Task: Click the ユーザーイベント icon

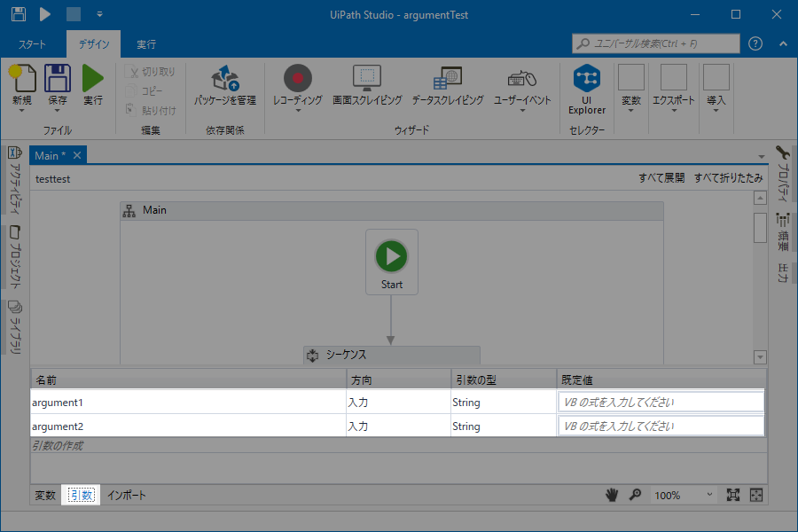Action: click(522, 78)
